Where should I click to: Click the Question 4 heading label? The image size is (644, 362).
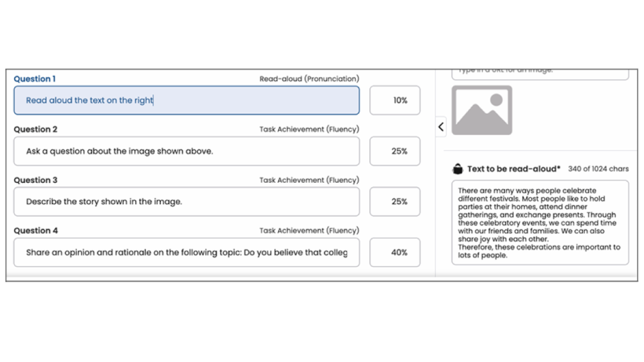(35, 231)
